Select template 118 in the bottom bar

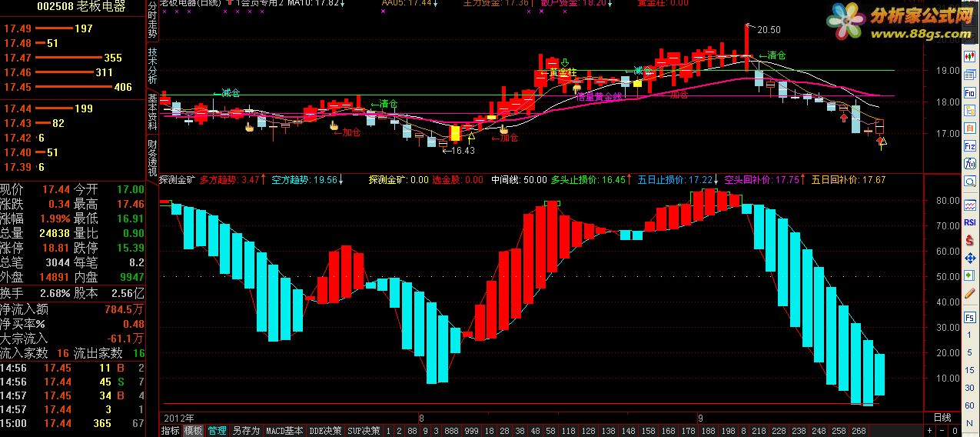click(570, 431)
